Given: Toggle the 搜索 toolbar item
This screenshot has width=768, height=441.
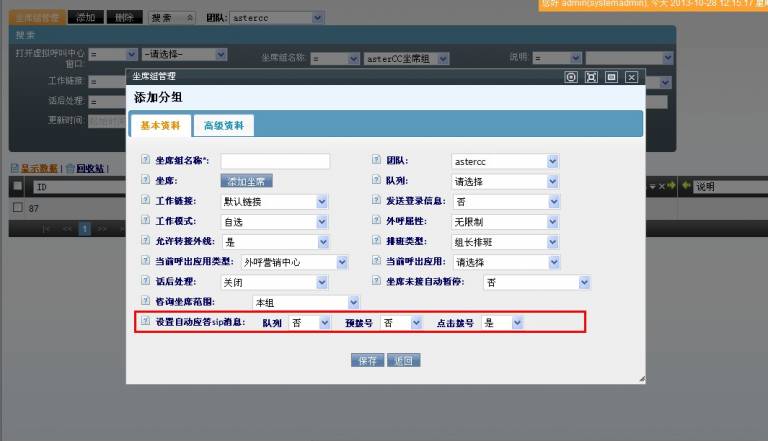Looking at the screenshot, I should (171, 18).
